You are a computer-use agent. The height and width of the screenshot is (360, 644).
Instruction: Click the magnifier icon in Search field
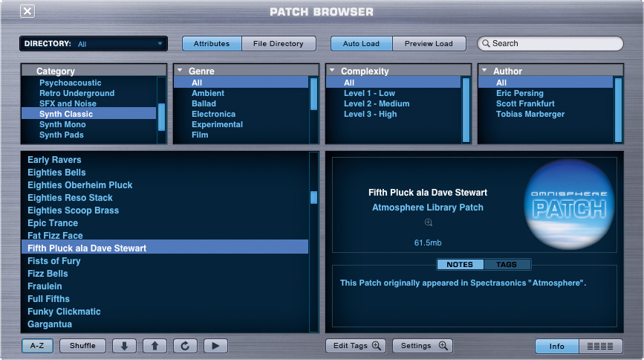[486, 44]
